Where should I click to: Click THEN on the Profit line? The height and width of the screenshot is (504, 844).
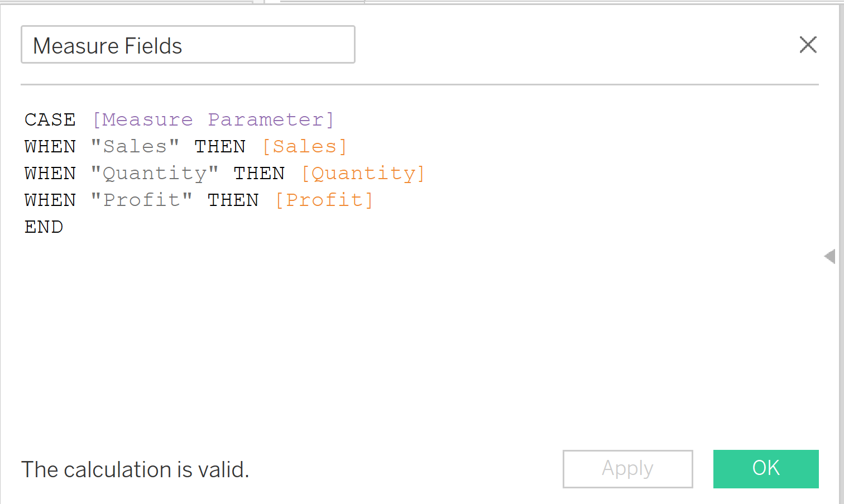click(x=233, y=200)
